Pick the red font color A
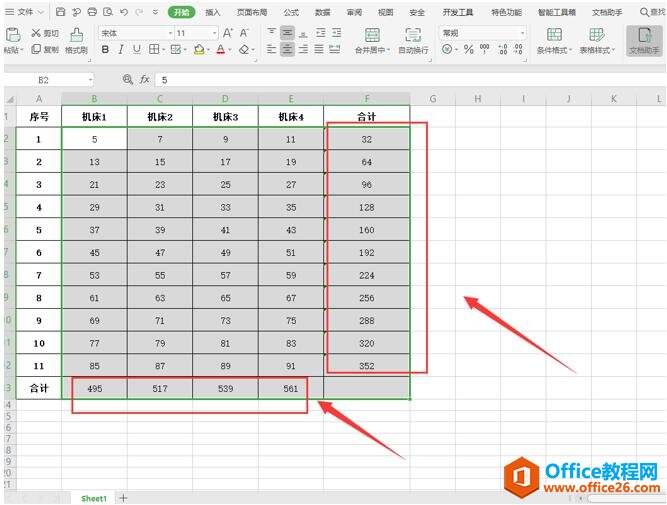Image resolution: width=667 pixels, height=505 pixels. pos(220,50)
